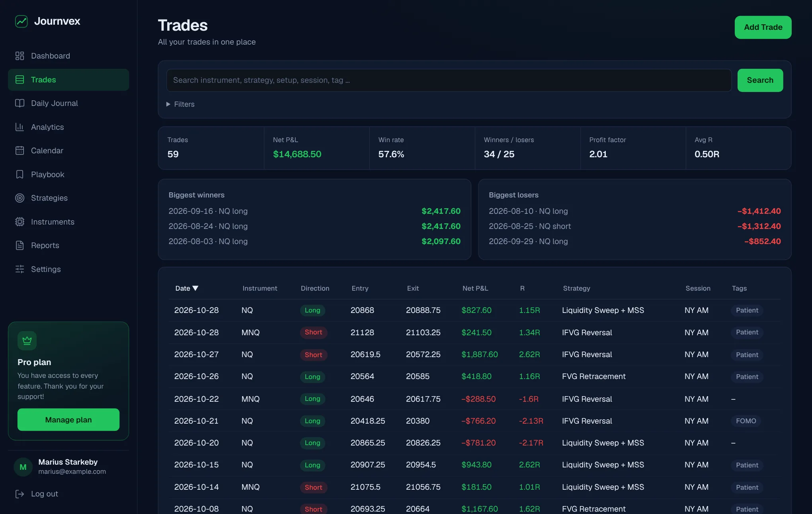
Task: Click the green Search button
Action: (x=760, y=80)
